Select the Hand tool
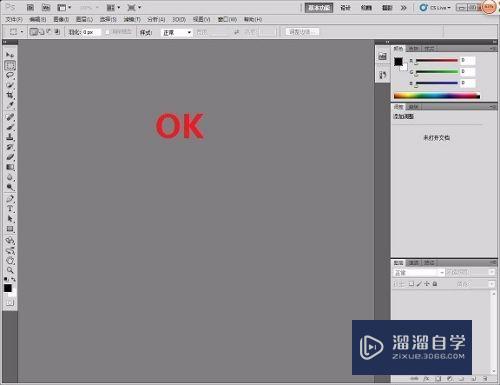The image size is (500, 385). pyautogui.click(x=10, y=260)
